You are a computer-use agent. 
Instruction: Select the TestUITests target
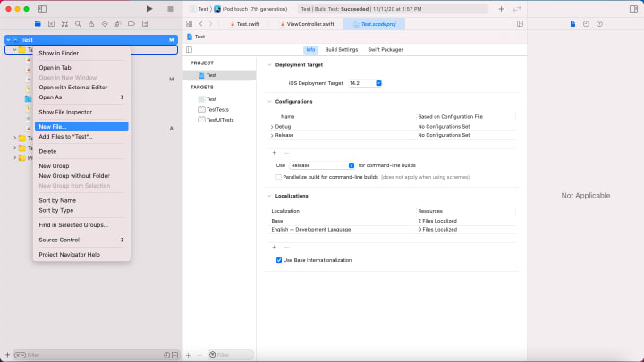click(x=219, y=120)
